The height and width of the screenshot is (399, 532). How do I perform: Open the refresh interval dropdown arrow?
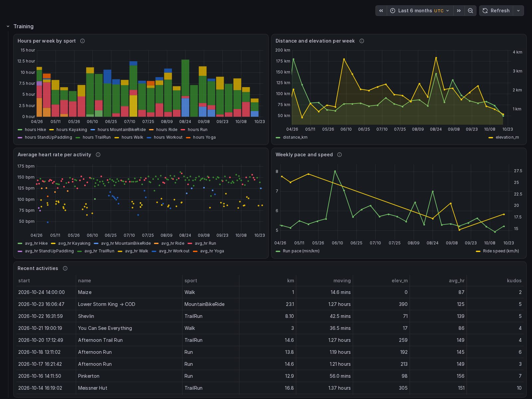(518, 11)
